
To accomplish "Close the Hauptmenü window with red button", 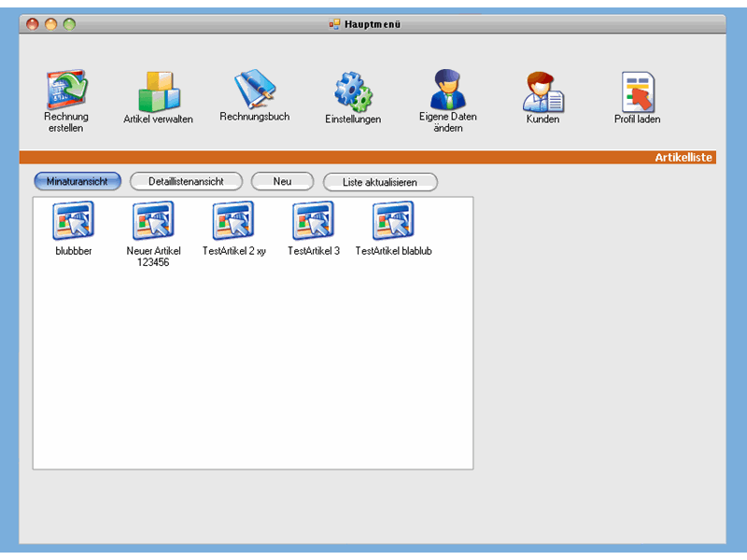I will click(x=33, y=24).
